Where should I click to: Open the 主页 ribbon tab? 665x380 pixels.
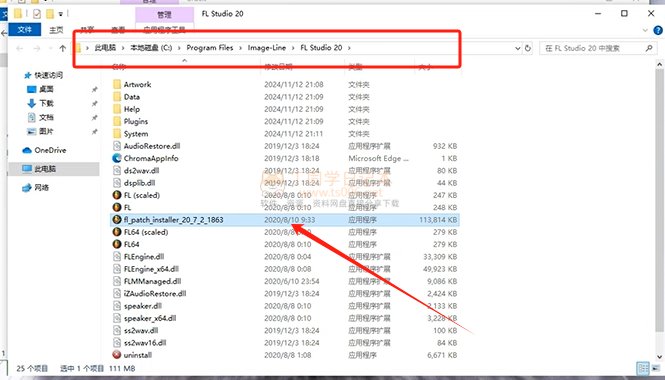point(56,30)
